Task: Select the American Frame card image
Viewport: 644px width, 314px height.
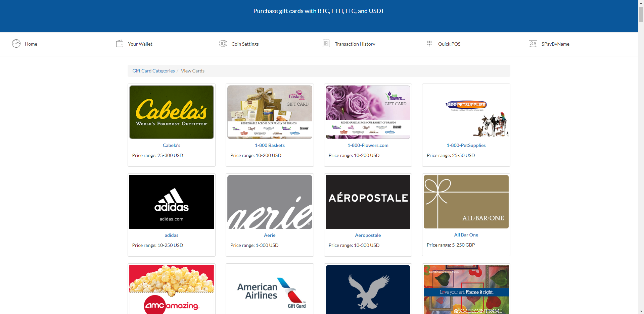Action: (466, 290)
